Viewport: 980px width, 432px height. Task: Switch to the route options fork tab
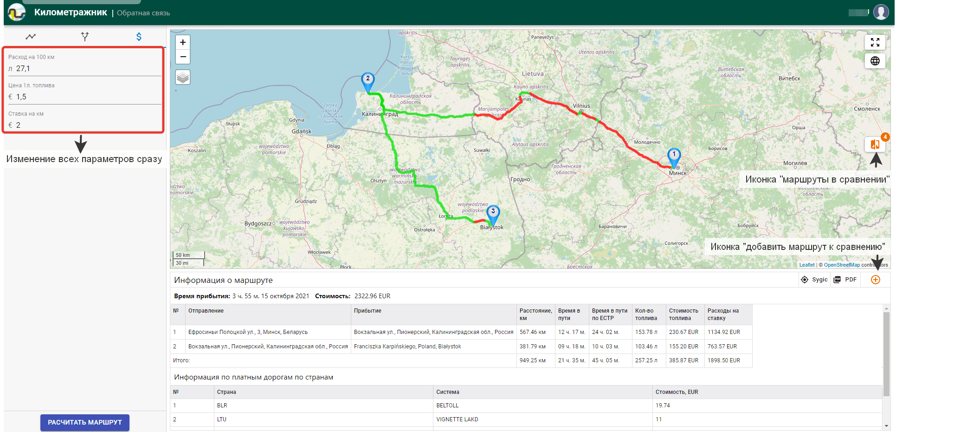[84, 37]
